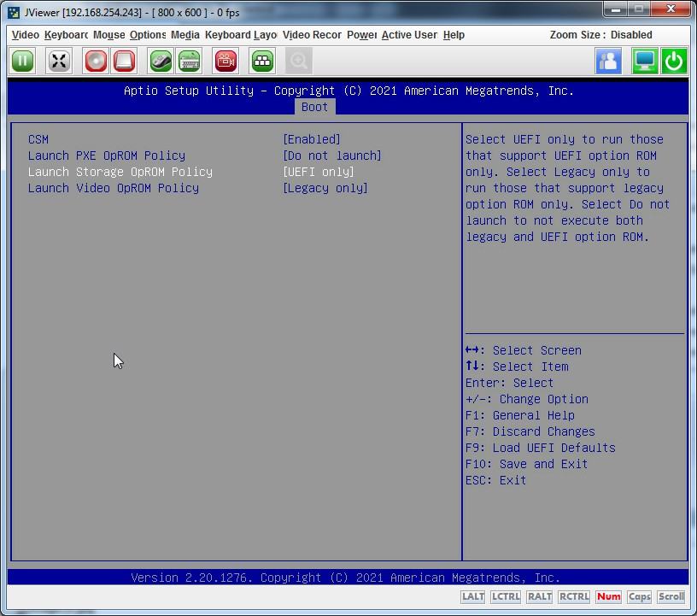The width and height of the screenshot is (697, 616).
Task: Open the Video Record menu
Action: click(x=312, y=35)
